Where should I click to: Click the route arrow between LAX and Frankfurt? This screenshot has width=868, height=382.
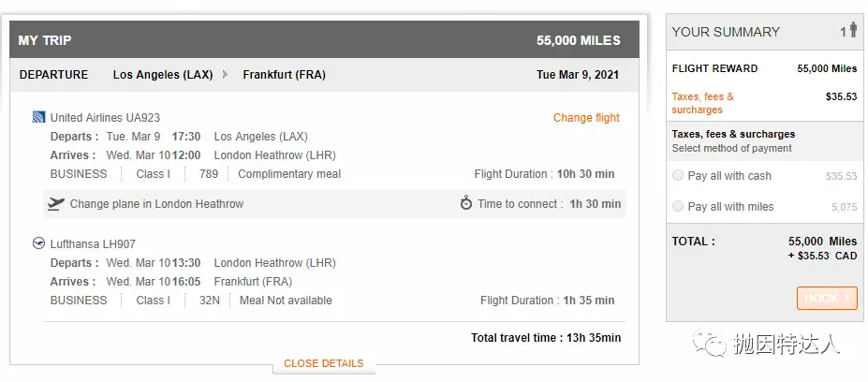coord(226,74)
